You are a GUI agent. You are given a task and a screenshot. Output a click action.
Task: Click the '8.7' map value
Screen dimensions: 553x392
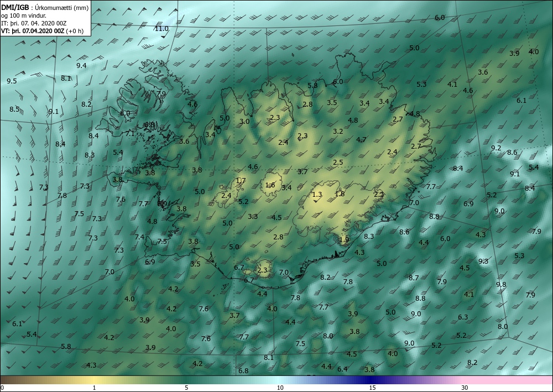(x=414, y=278)
